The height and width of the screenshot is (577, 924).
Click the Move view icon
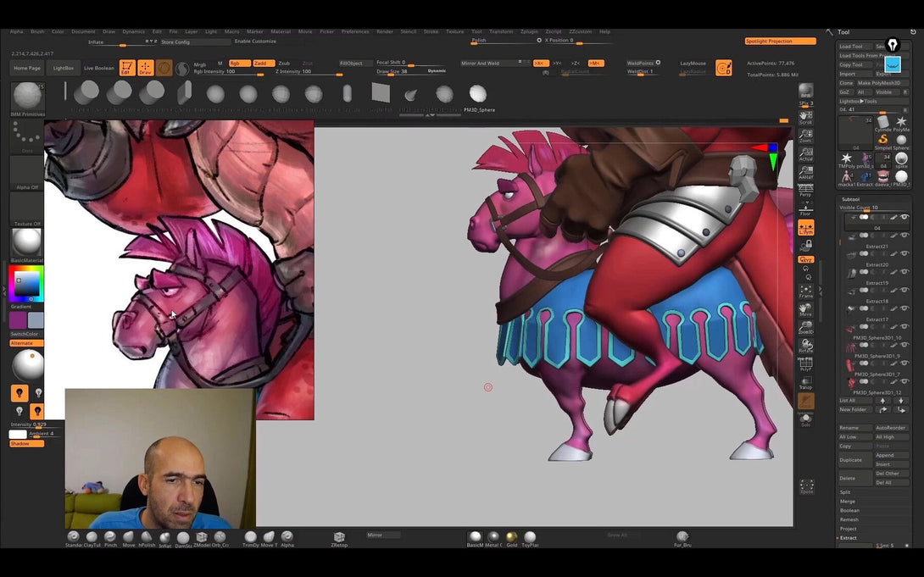805,310
